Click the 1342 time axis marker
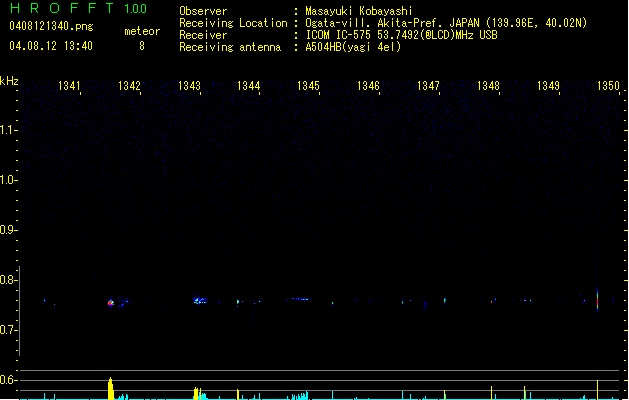629x400 pixels. click(x=129, y=86)
